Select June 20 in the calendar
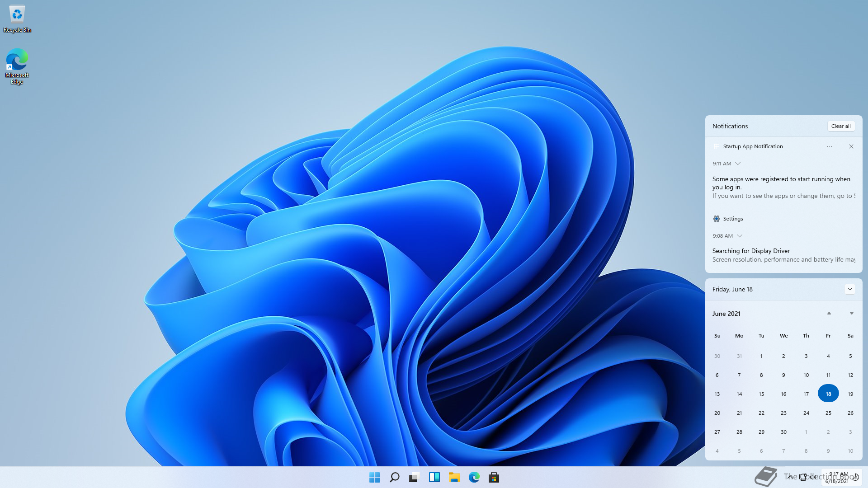Screen dimensions: 868x488 click(x=717, y=413)
